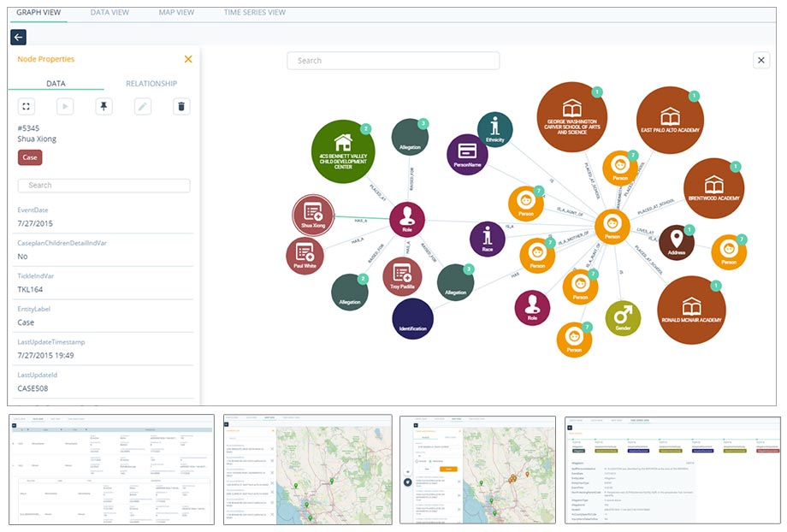Select the East Palo Alto Academy node
The height and width of the screenshot is (532, 787).
click(x=670, y=121)
